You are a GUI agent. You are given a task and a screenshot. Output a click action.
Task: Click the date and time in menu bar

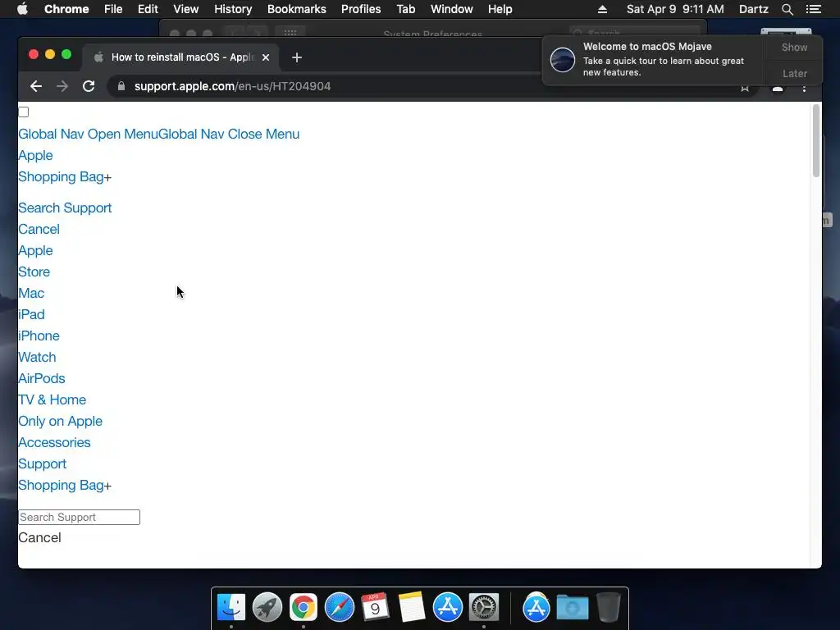tap(675, 9)
